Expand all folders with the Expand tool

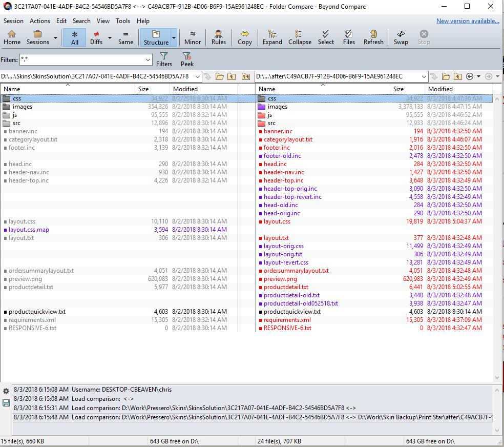point(272,37)
